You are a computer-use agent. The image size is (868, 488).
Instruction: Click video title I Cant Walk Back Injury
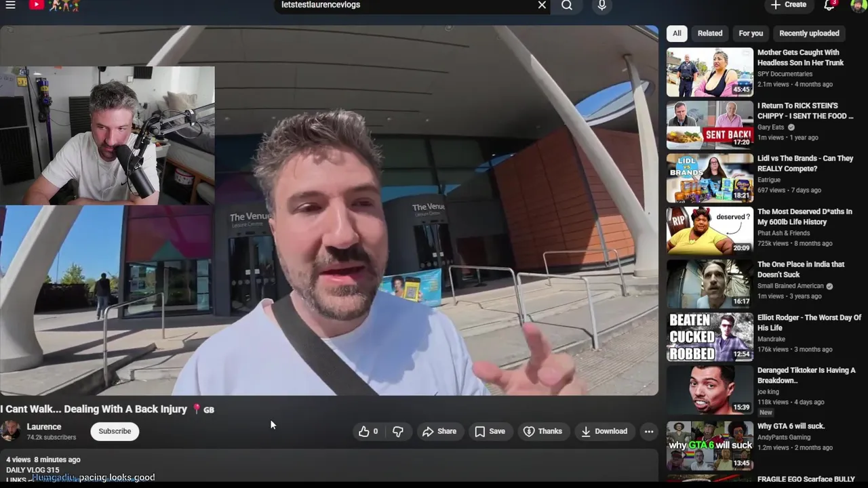[x=107, y=409]
